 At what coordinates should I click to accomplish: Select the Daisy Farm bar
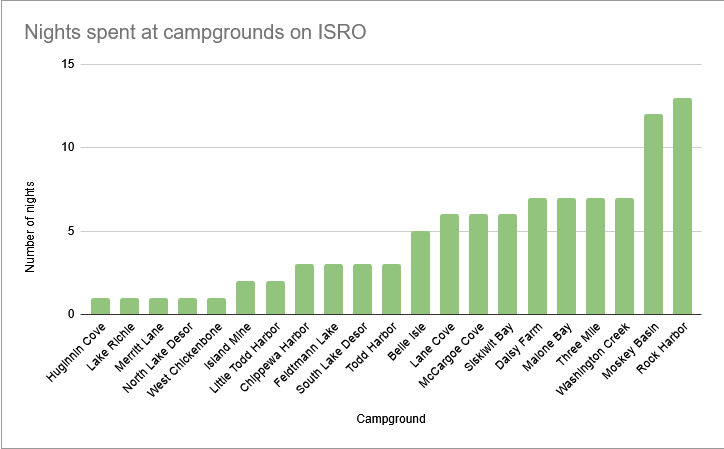(x=537, y=256)
